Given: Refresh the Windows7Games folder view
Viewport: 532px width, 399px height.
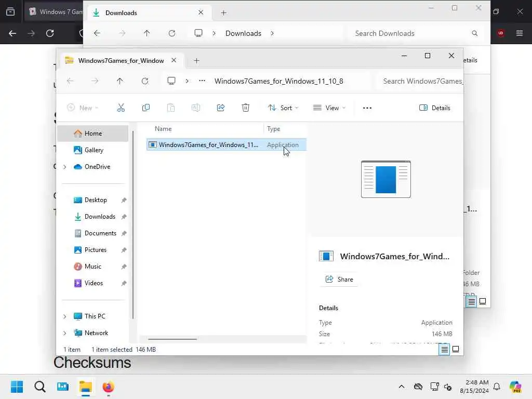Looking at the screenshot, I should coord(145,81).
